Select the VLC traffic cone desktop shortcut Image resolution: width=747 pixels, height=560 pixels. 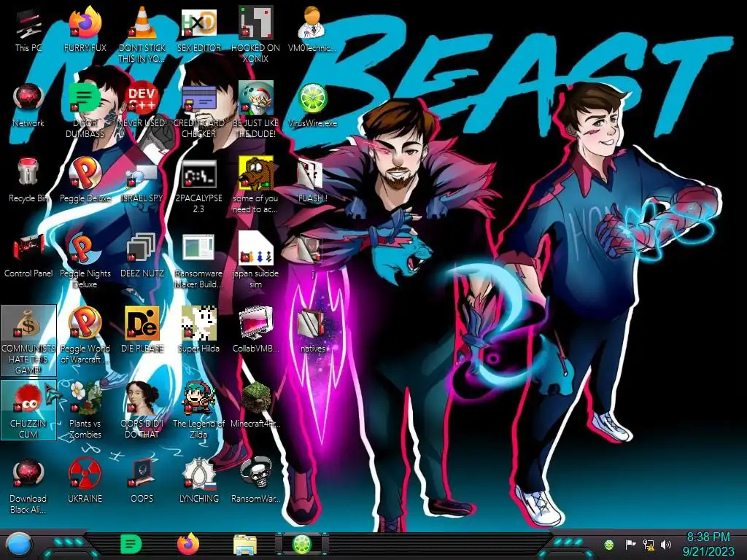point(142,36)
